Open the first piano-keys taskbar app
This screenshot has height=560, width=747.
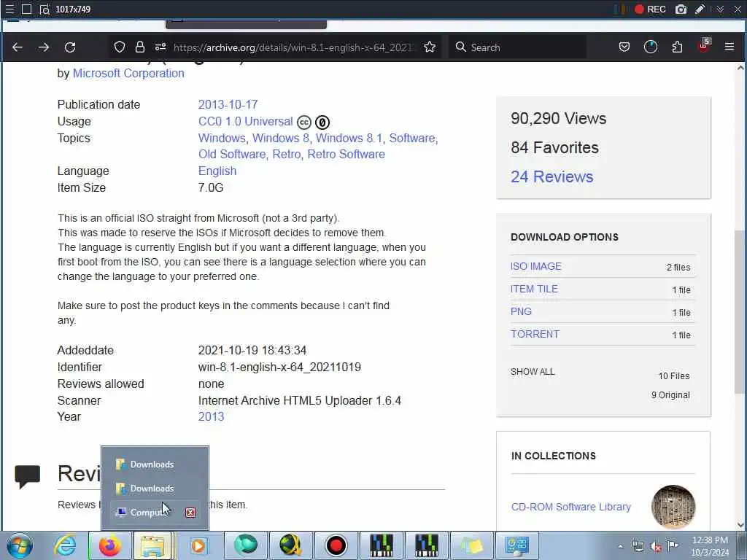[x=381, y=545]
